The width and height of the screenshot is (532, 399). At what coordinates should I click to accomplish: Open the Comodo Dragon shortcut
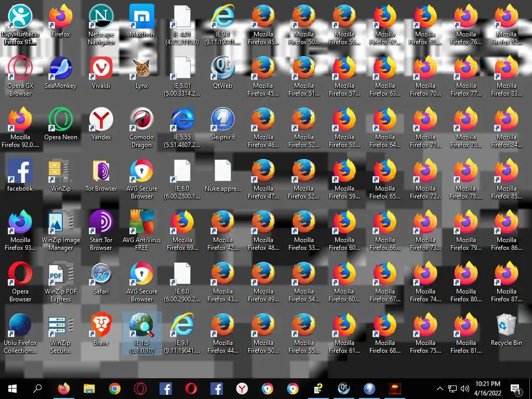click(x=141, y=128)
